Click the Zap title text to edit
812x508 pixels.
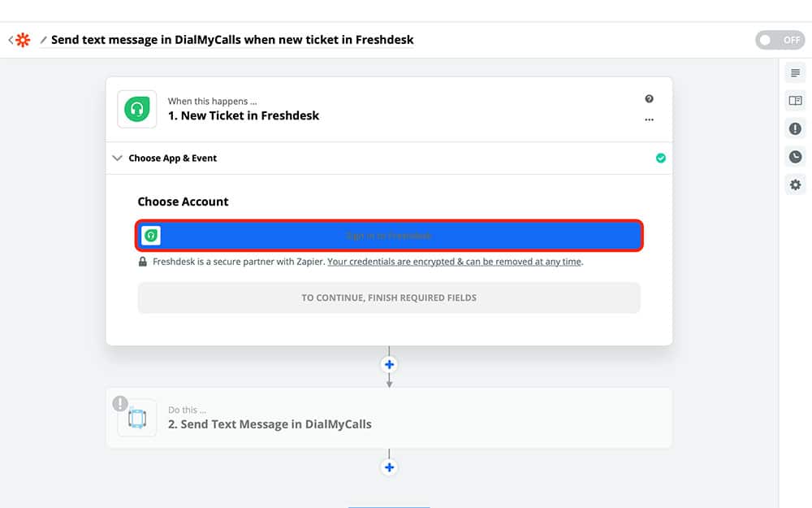click(232, 40)
